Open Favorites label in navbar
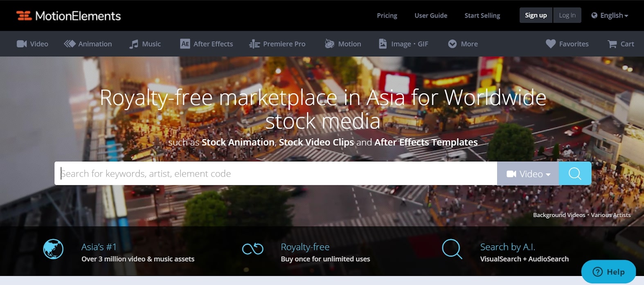 (574, 44)
